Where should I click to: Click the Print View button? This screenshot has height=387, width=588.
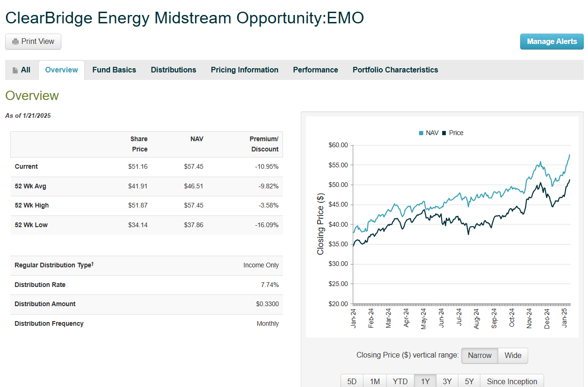[x=33, y=41]
